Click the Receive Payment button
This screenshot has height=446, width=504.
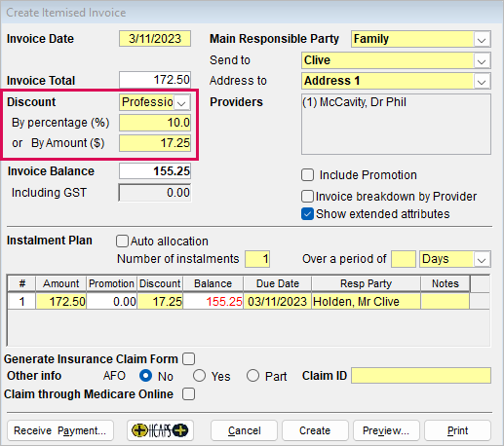click(60, 430)
